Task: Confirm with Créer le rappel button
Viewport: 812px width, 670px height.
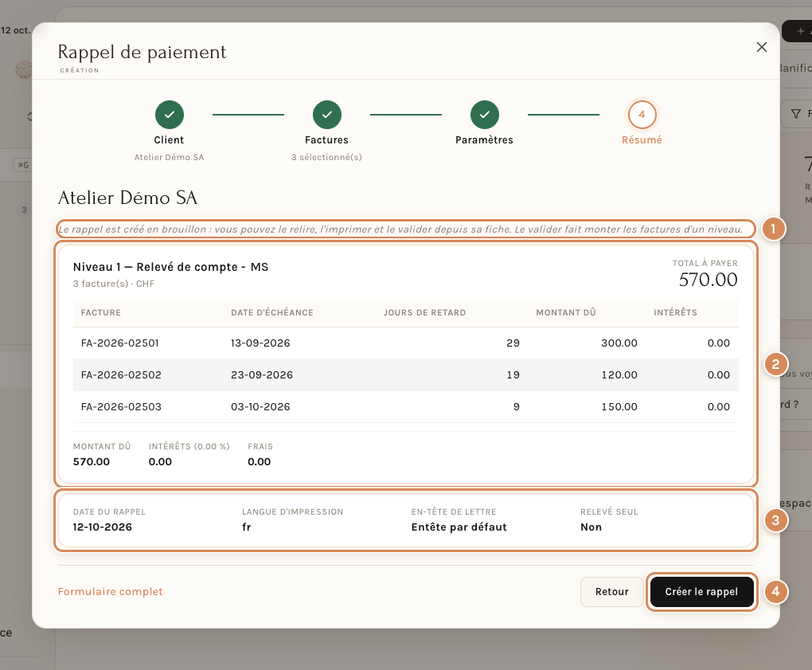Action: point(701,592)
